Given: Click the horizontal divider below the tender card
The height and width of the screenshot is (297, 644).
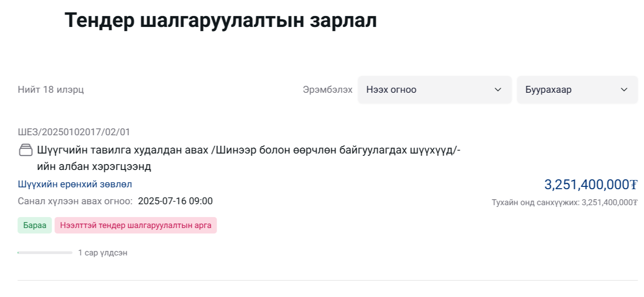Looking at the screenshot, I should click(328, 280).
